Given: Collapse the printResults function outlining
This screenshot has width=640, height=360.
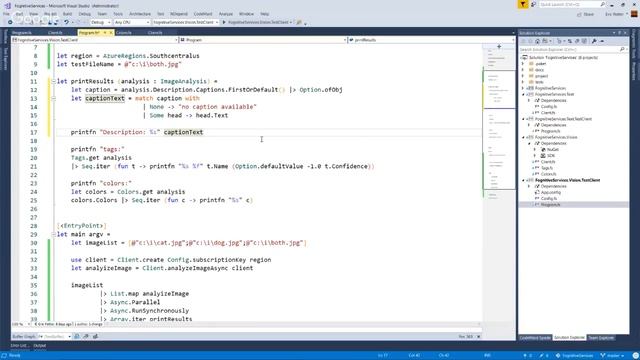Looking at the screenshot, I should click(x=53, y=81).
